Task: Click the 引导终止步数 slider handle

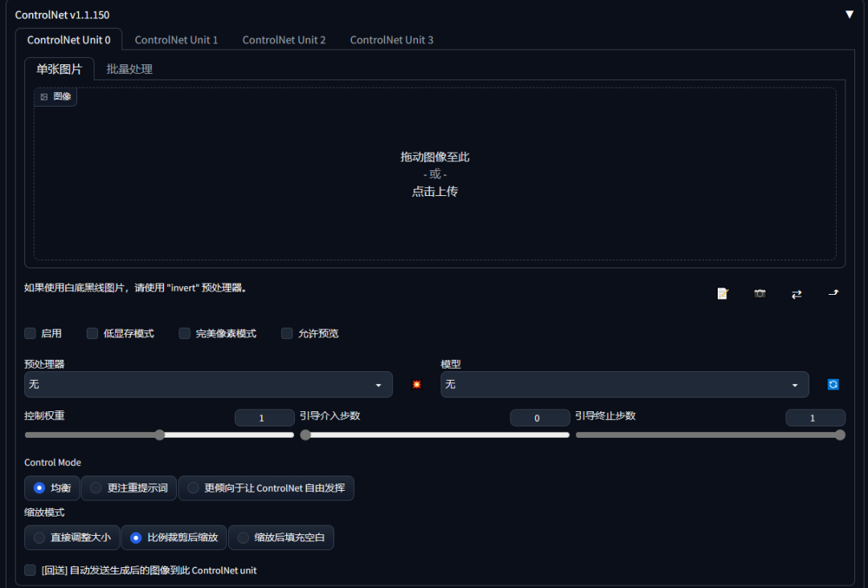Action: (x=841, y=435)
